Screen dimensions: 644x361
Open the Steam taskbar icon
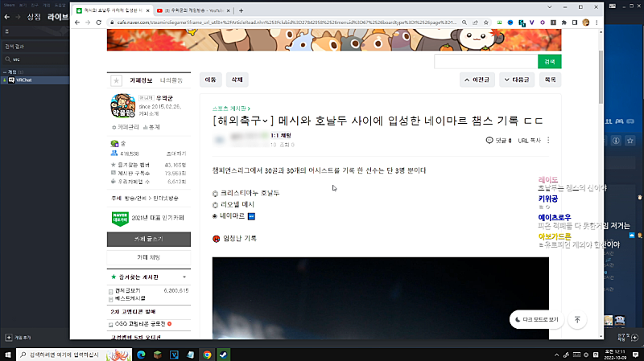click(224, 355)
